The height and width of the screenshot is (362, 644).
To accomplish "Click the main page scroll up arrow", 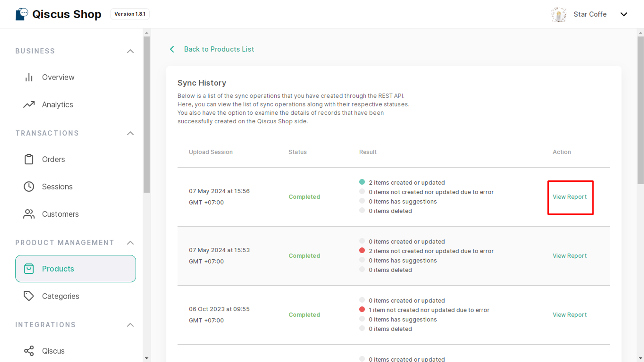I will (x=640, y=33).
